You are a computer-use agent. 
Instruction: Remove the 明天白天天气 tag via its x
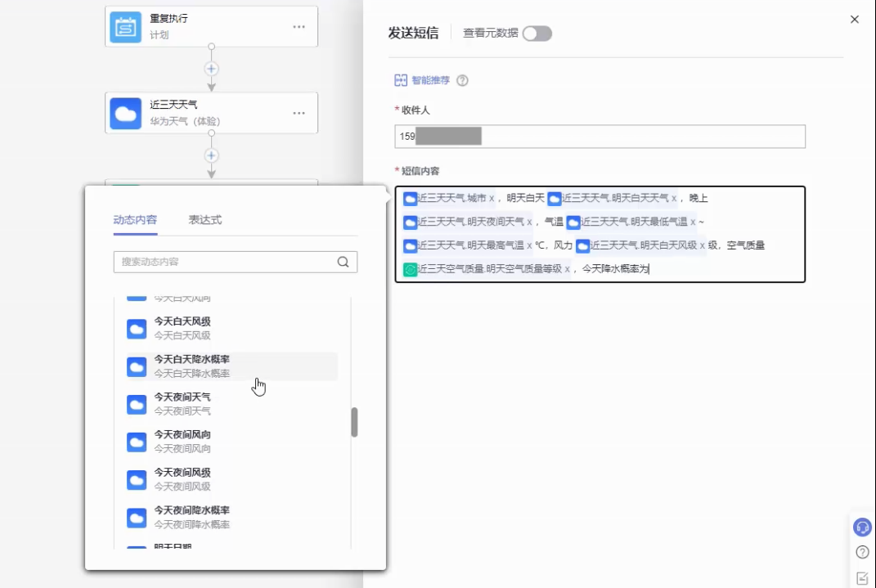pyautogui.click(x=674, y=198)
